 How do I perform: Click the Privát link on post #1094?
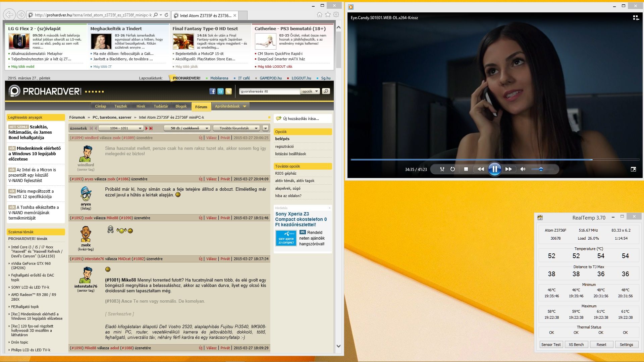point(225,138)
